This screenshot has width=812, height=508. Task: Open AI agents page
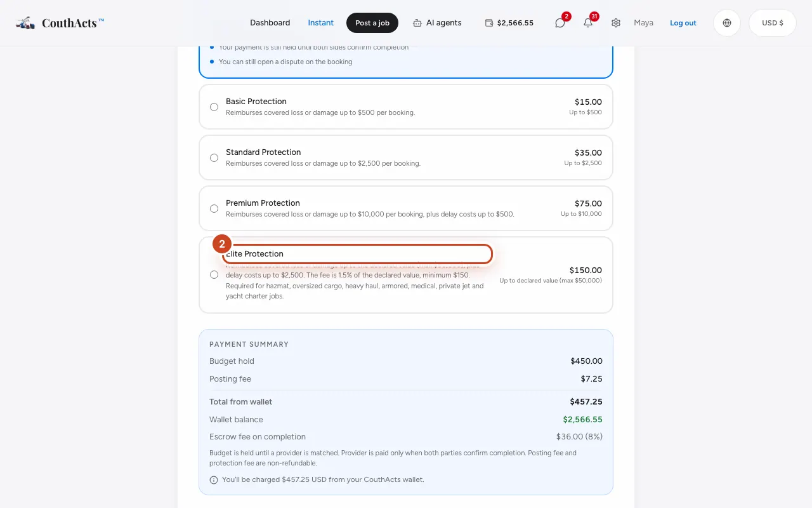point(437,23)
